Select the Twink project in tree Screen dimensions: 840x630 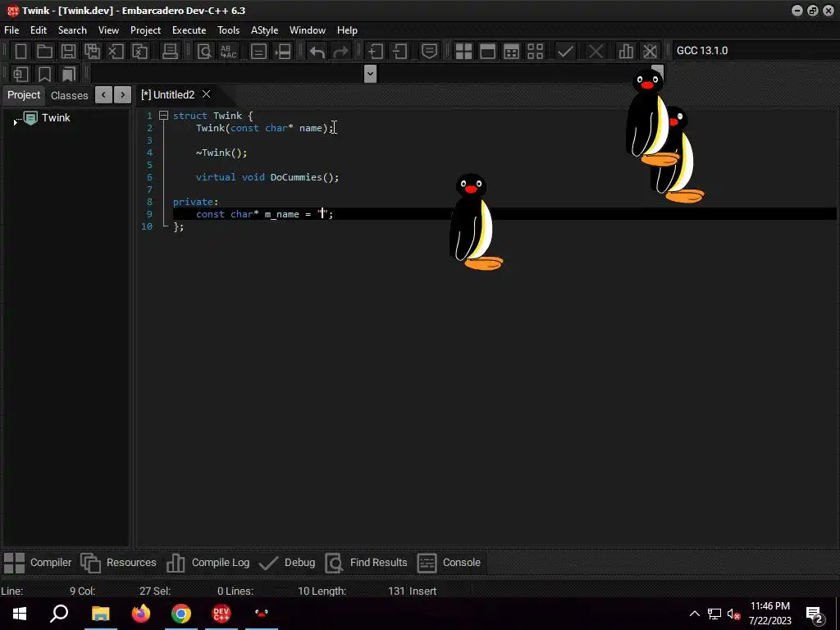[56, 118]
